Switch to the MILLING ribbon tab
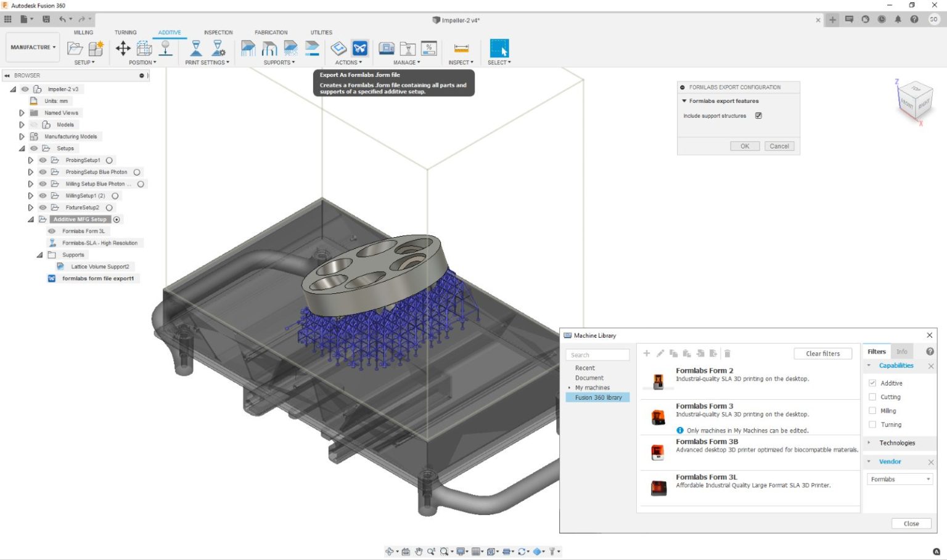 (x=83, y=33)
